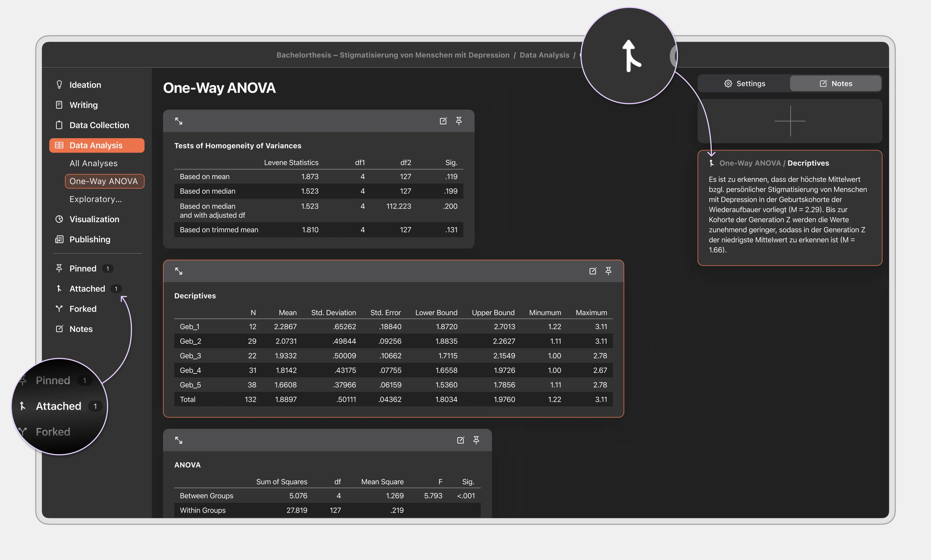Viewport: 931px width, 560px height.
Task: Open the Visualization section
Action: tap(94, 219)
